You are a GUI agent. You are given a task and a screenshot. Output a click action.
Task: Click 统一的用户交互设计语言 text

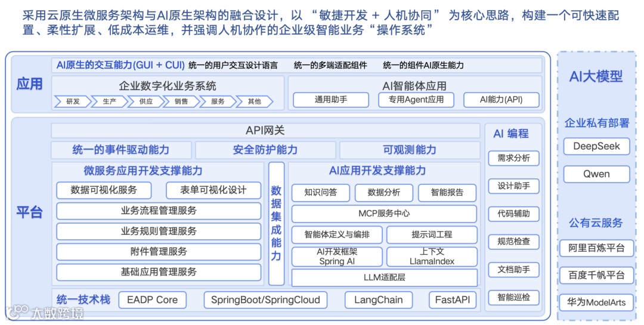click(233, 66)
